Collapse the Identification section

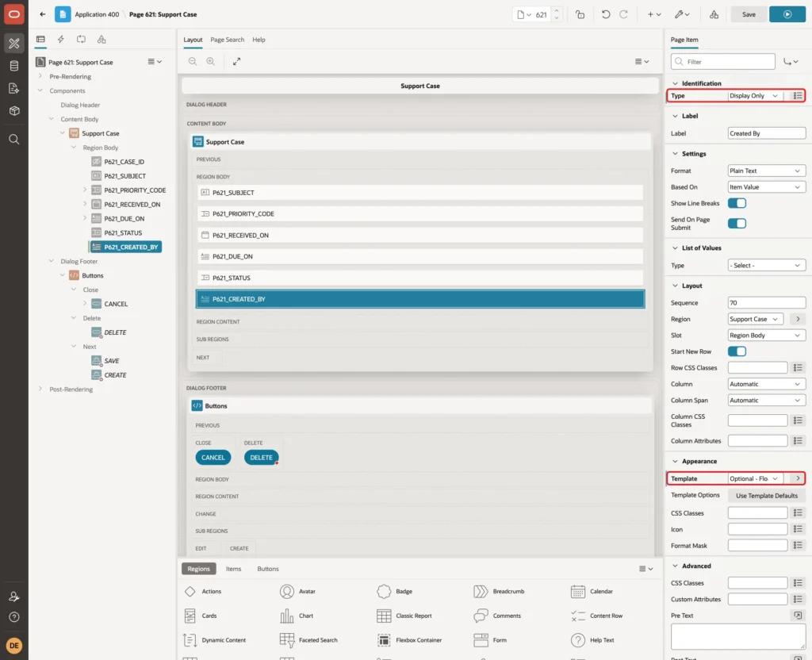coord(675,83)
